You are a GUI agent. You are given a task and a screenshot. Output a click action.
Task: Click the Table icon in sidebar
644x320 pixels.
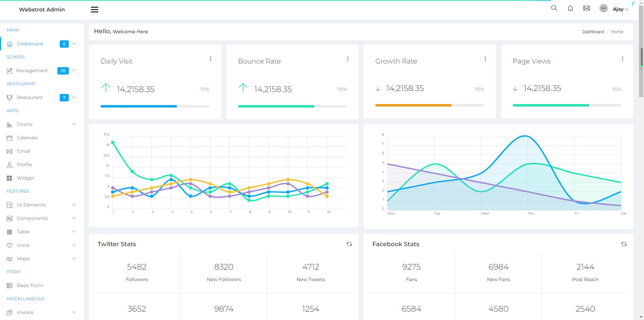pyautogui.click(x=9, y=232)
